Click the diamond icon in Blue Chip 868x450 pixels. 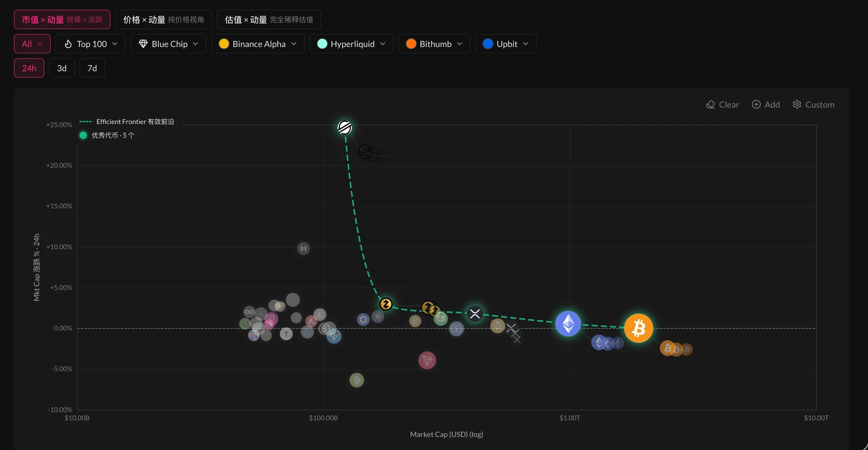pyautogui.click(x=143, y=44)
